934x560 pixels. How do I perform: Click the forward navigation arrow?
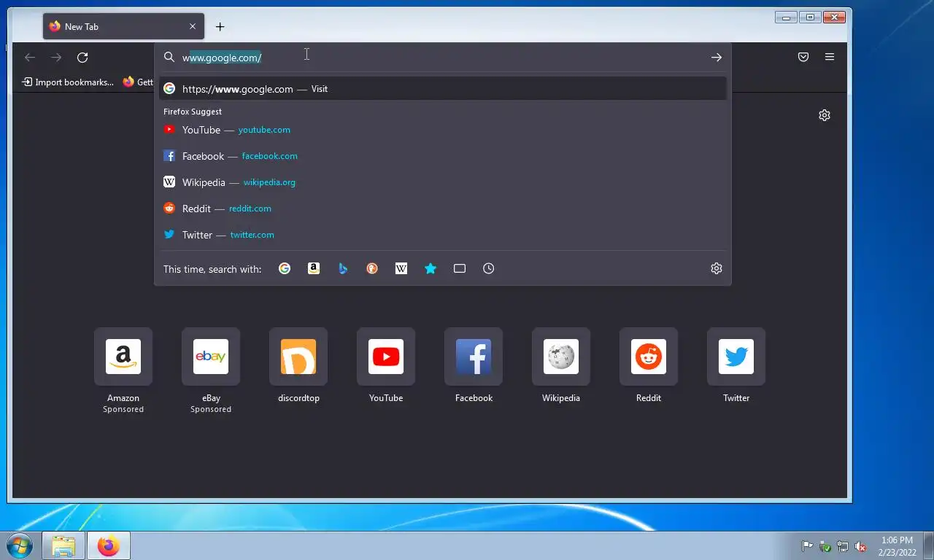tap(56, 58)
